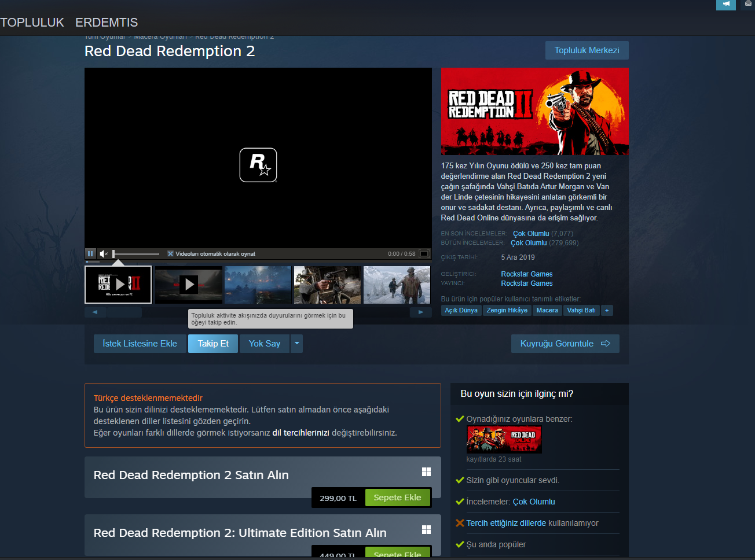The width and height of the screenshot is (755, 560).
Task: Click the thumbnail strip scrollbar handle
Action: pyautogui.click(x=124, y=312)
